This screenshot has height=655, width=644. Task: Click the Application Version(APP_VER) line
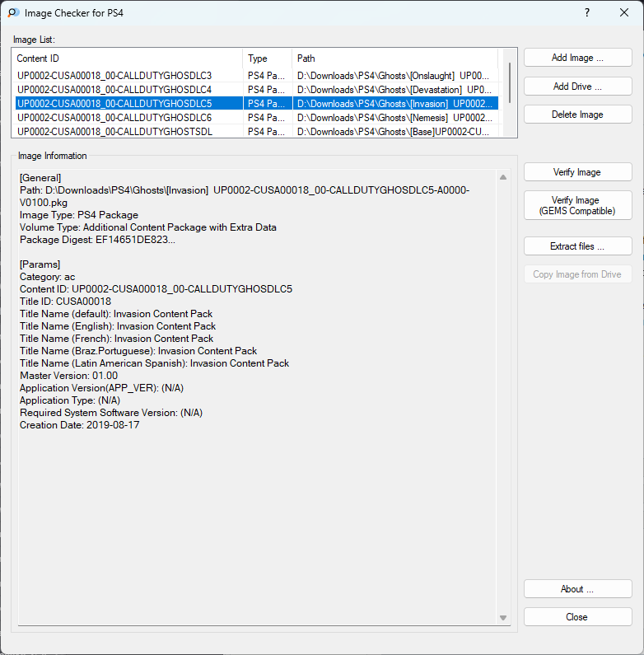pos(101,388)
